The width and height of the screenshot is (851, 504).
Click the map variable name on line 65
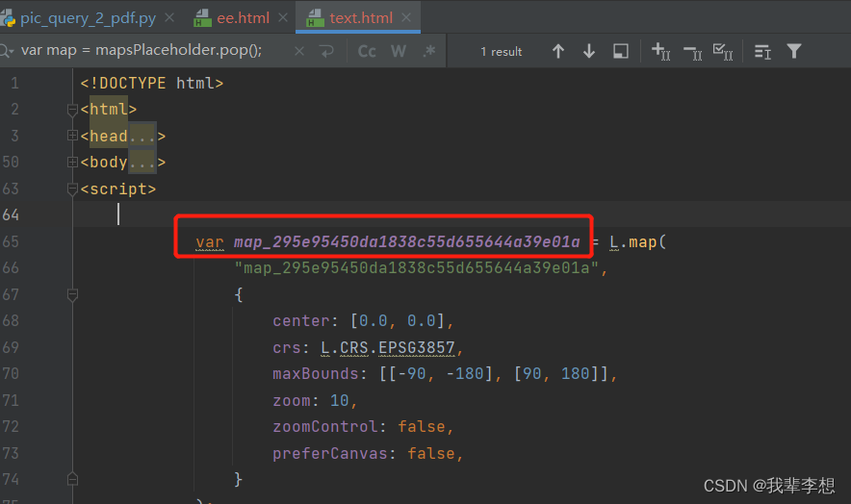point(406,242)
